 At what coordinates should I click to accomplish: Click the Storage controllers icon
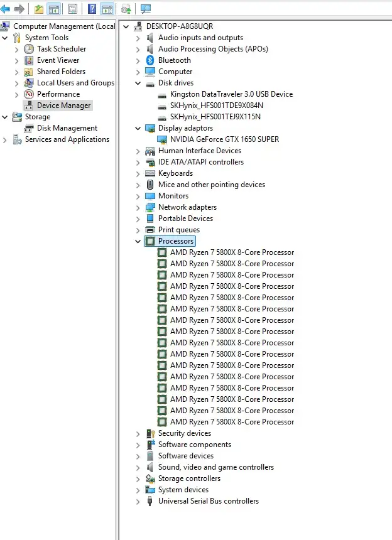pos(150,478)
